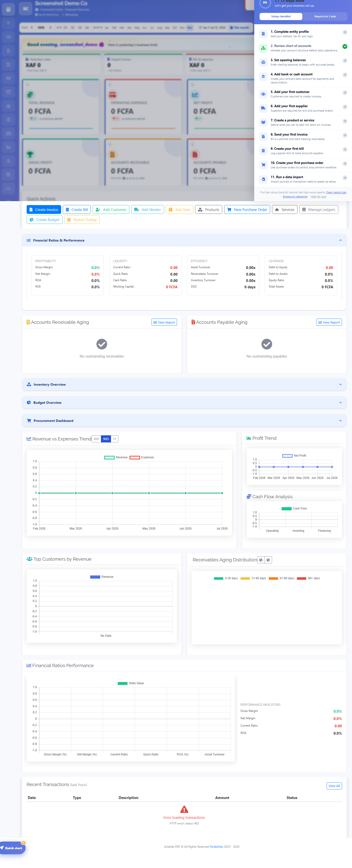Click View All in Recent Transactions

[x=334, y=786]
